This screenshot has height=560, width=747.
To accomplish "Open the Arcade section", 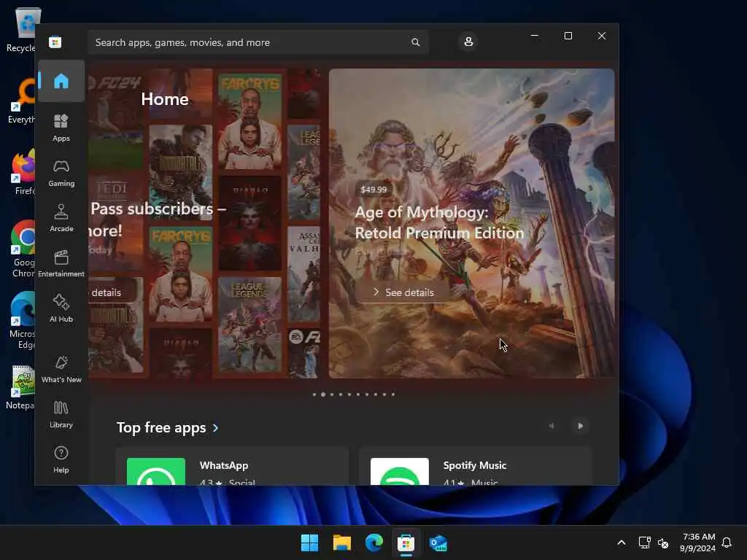I will [61, 218].
